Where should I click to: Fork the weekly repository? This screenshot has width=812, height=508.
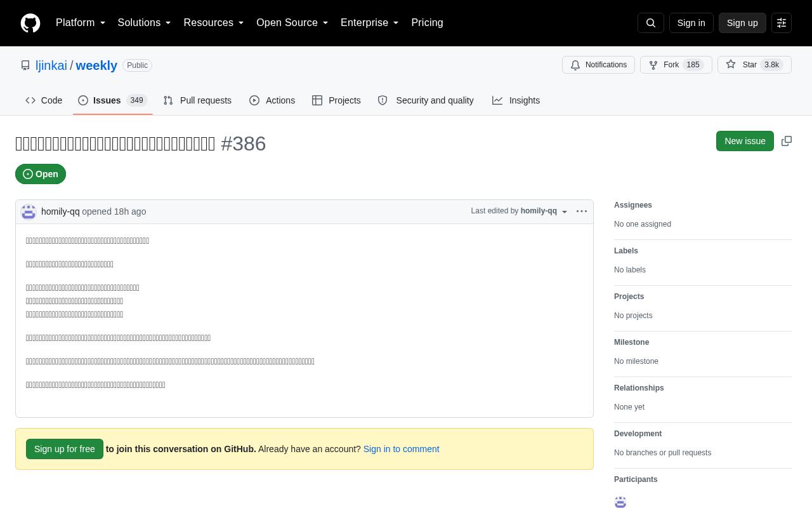point(676,65)
